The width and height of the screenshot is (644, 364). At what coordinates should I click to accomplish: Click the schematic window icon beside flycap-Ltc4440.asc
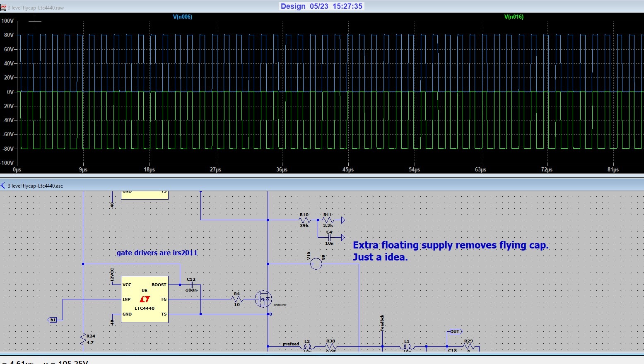click(x=3, y=186)
